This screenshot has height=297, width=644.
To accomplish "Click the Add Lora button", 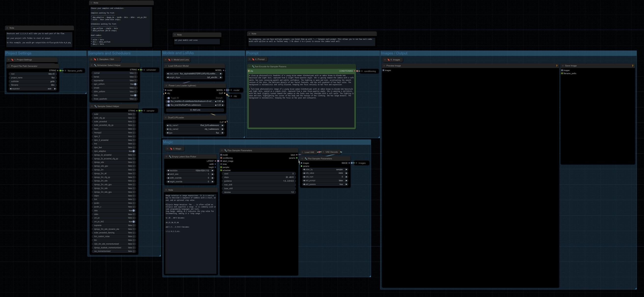I will click(195, 110).
